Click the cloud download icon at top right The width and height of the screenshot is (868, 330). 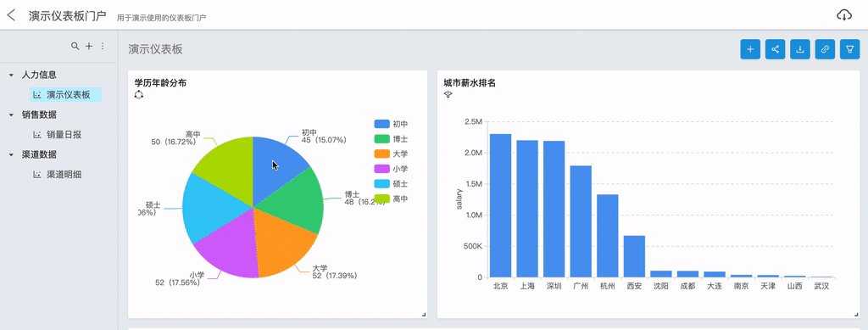click(843, 15)
